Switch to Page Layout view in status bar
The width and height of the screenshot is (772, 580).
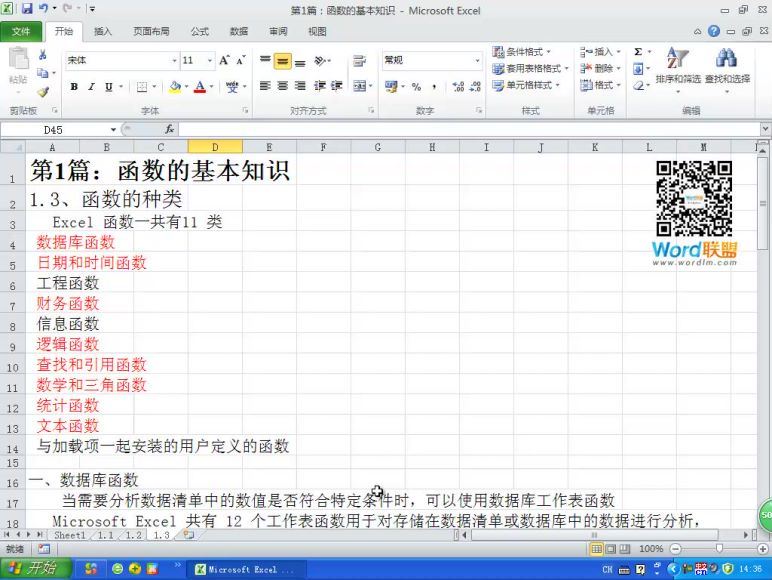tap(611, 548)
